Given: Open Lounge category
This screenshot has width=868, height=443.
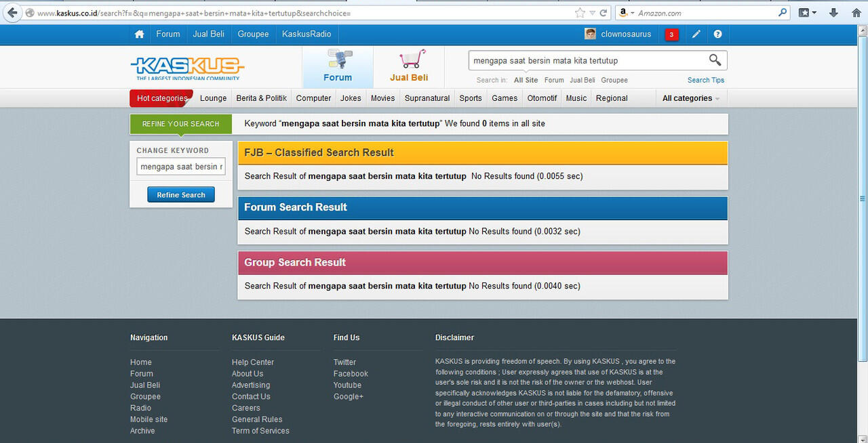Looking at the screenshot, I should [213, 98].
